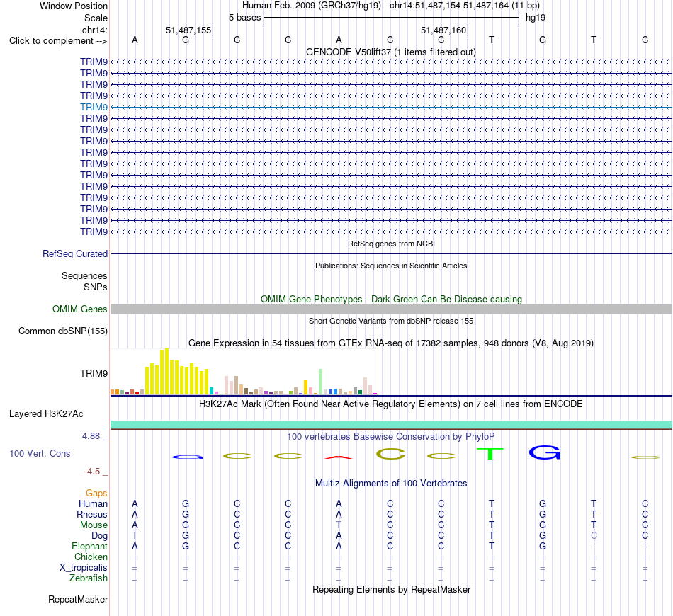Click the 51,487,160 coordinate marker

pos(443,30)
